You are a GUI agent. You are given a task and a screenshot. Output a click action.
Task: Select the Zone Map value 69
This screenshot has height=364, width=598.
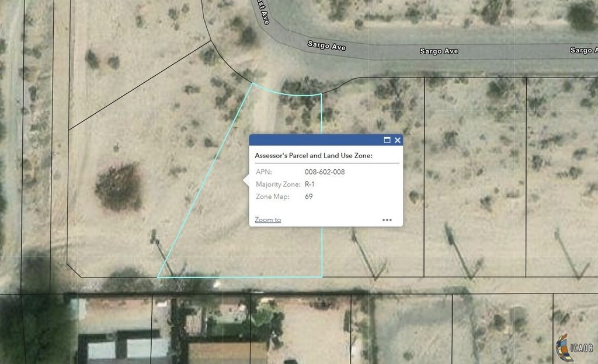(x=308, y=197)
